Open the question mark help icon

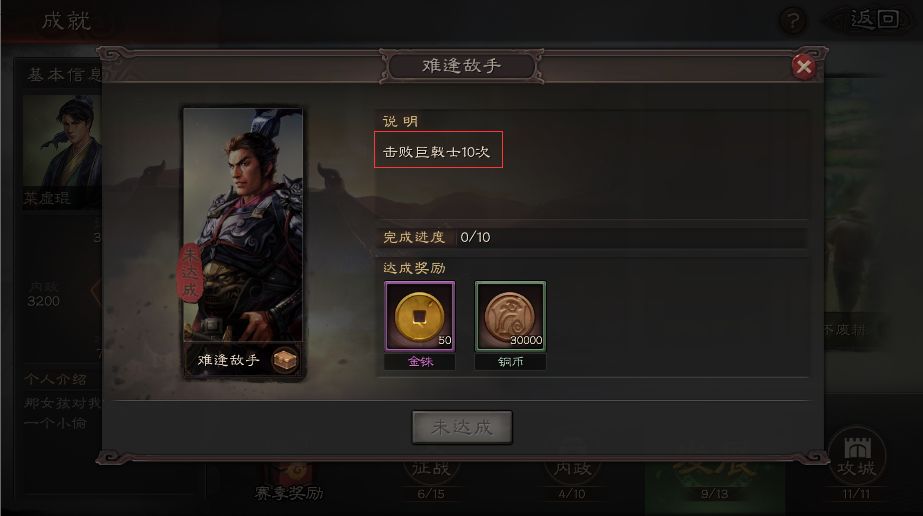[x=792, y=21]
